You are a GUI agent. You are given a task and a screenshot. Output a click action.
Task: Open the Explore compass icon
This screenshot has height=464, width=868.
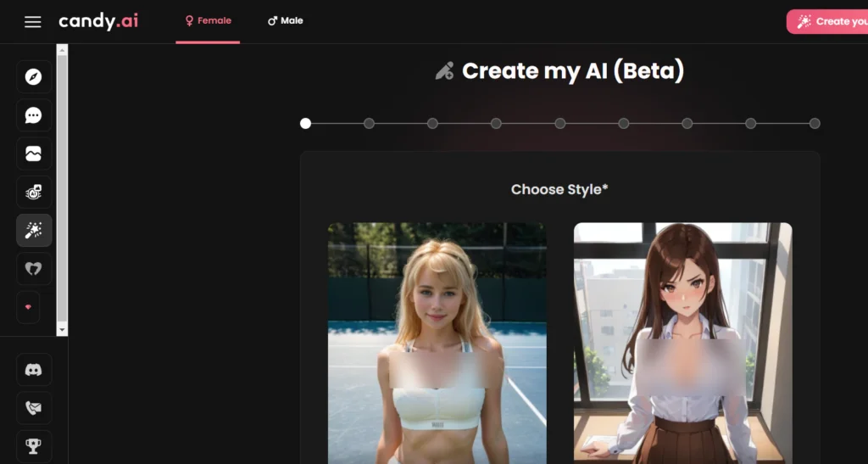point(34,76)
